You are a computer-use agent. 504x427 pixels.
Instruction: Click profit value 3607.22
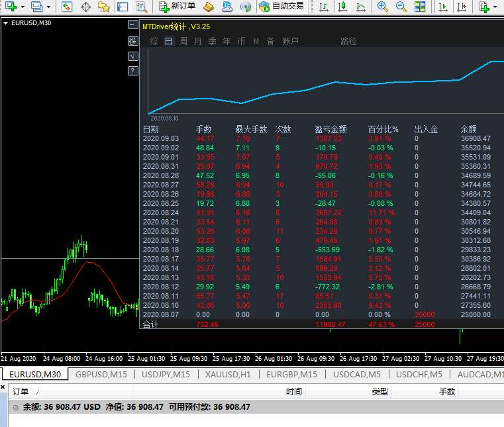coord(328,213)
